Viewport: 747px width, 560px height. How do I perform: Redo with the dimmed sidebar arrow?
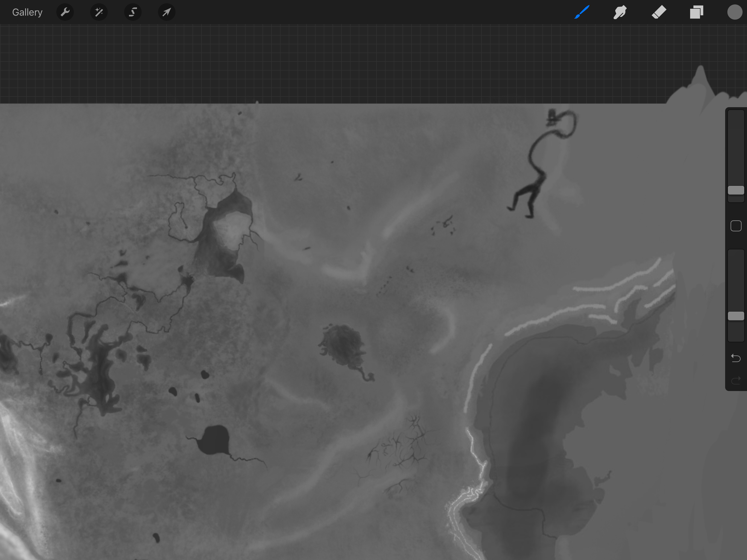(x=736, y=381)
